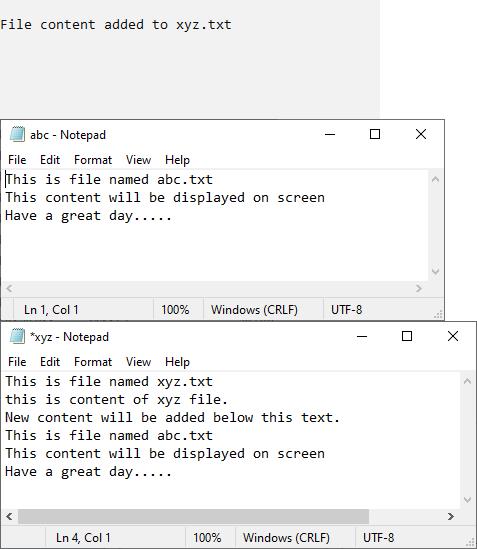Open File menu in xyz Notepad
477x549 pixels.
coord(17,362)
